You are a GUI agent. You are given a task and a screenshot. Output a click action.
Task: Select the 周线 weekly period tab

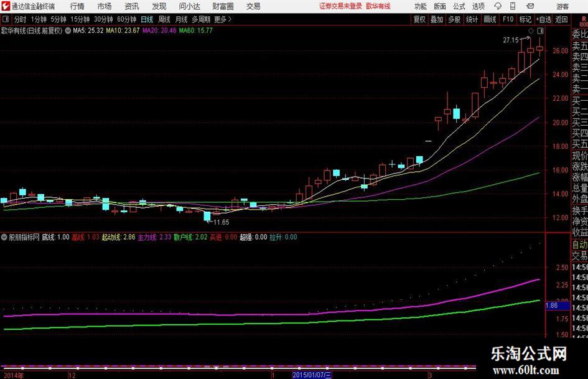(x=164, y=19)
